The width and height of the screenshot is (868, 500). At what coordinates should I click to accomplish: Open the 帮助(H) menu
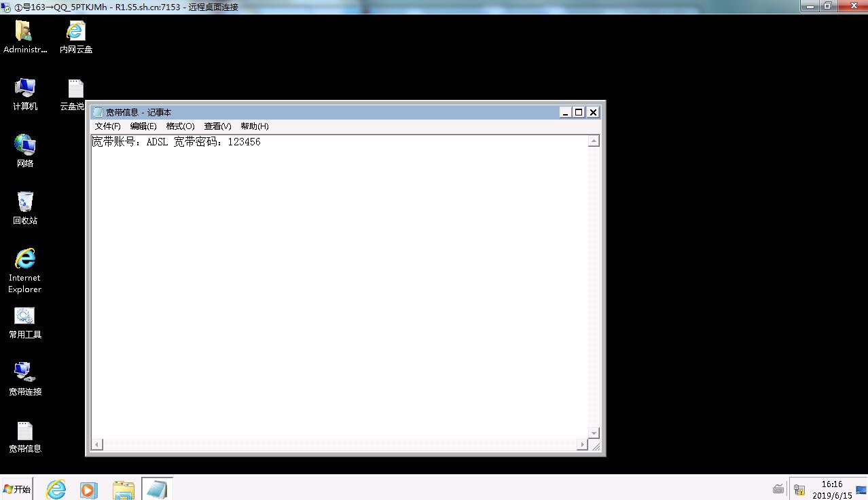click(x=254, y=126)
